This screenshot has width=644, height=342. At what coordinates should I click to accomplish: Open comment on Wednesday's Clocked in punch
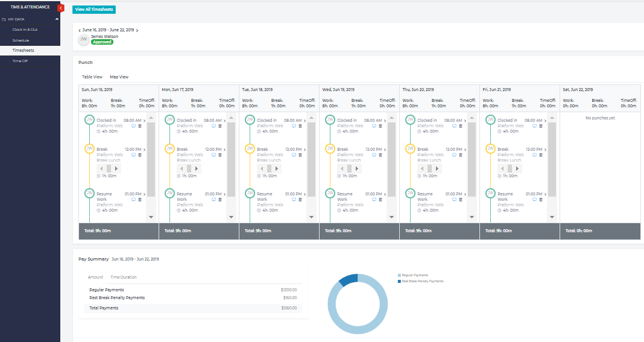pyautogui.click(x=374, y=126)
